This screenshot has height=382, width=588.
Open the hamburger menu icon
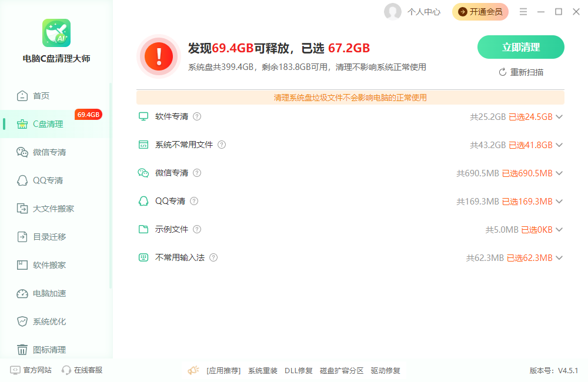point(523,12)
